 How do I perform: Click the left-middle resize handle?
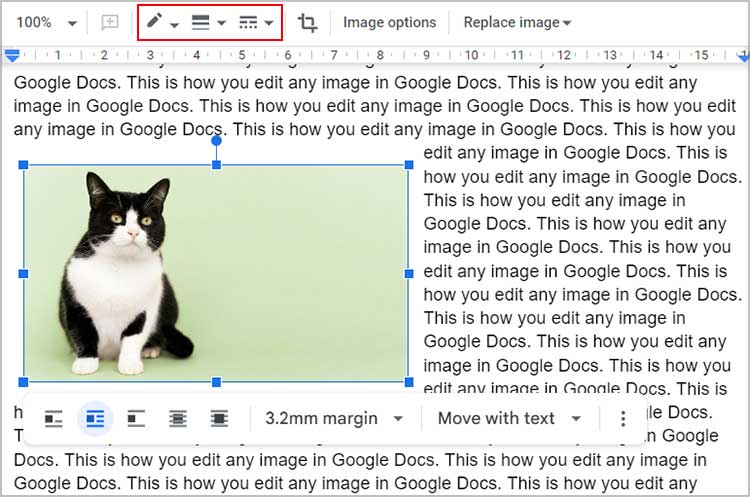23,274
